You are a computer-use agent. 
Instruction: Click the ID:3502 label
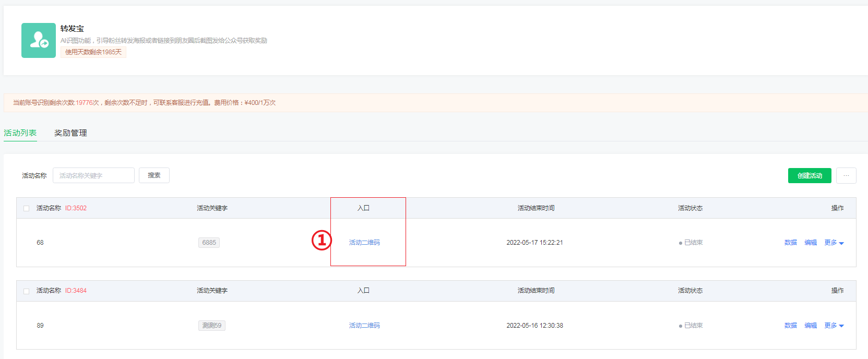76,208
